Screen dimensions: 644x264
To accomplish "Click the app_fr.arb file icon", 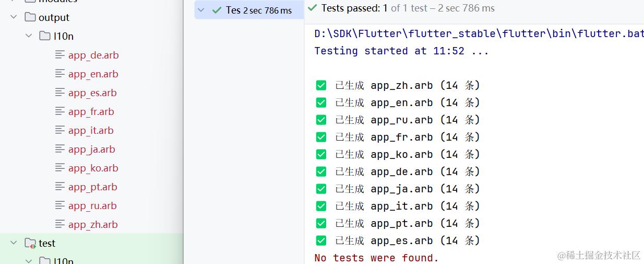I will (x=60, y=111).
